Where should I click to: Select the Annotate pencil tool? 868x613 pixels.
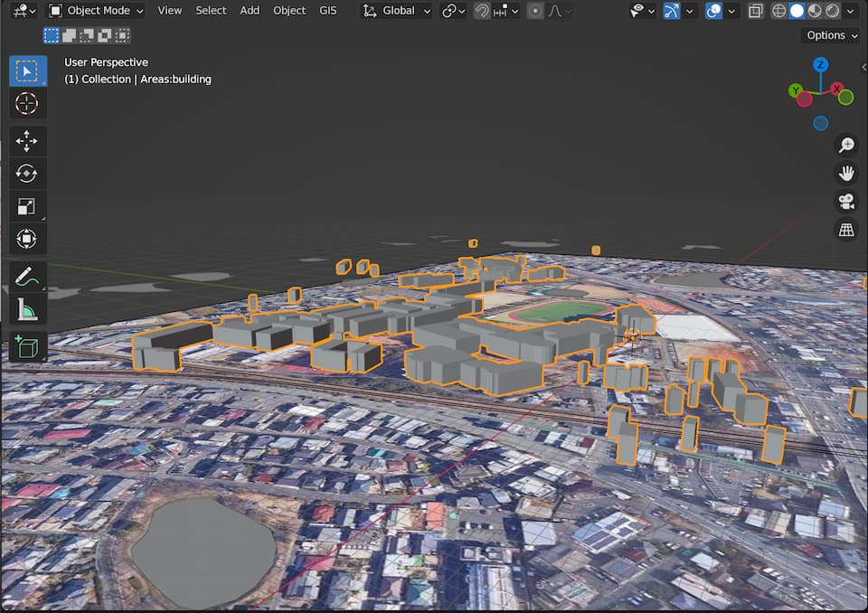[x=27, y=277]
